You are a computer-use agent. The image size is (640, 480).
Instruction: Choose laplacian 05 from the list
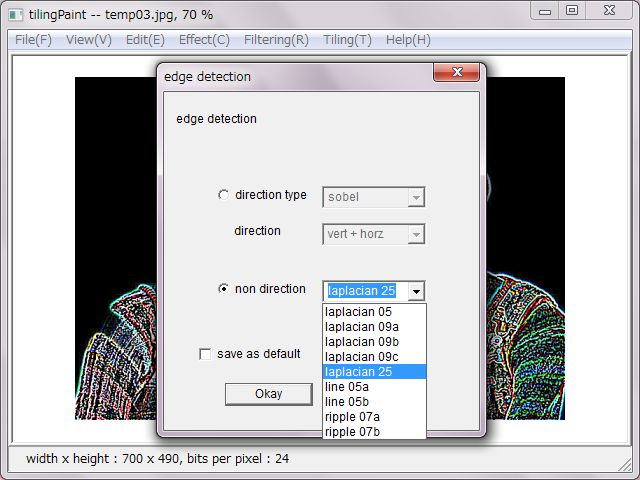(374, 312)
